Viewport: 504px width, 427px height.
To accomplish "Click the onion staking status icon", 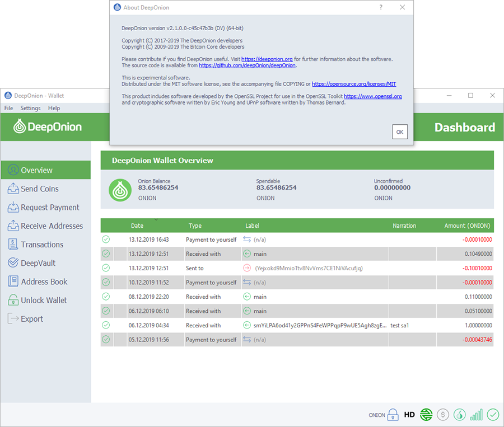I will click(x=460, y=415).
